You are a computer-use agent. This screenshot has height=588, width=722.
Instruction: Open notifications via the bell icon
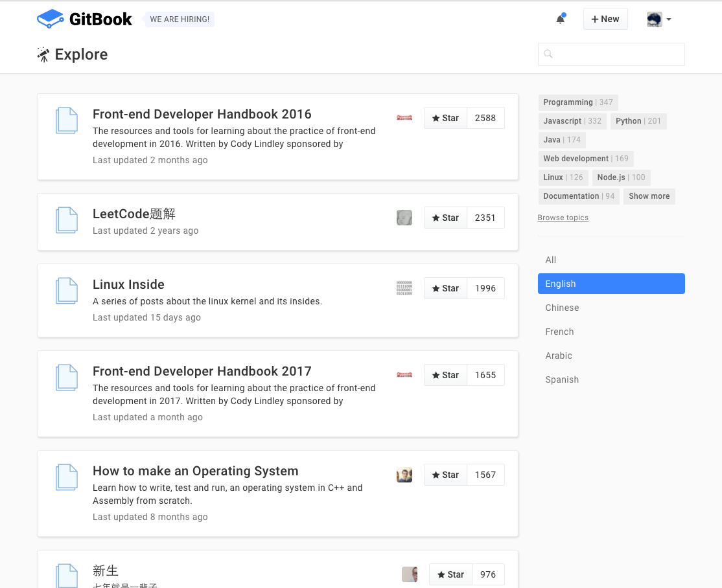559,19
